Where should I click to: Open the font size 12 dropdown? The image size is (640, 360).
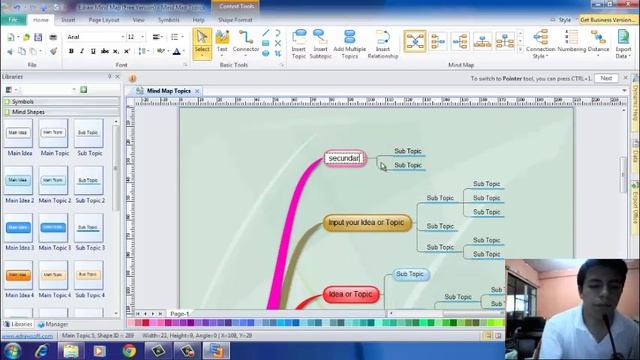click(x=142, y=37)
